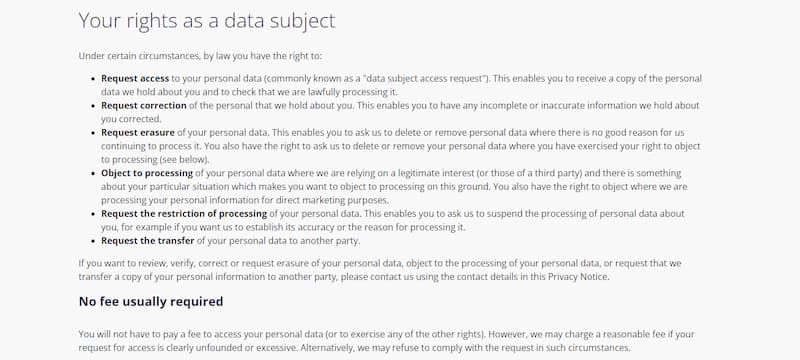Click the 'Request the transfer' bold term
This screenshot has height=360, width=800.
tap(147, 241)
